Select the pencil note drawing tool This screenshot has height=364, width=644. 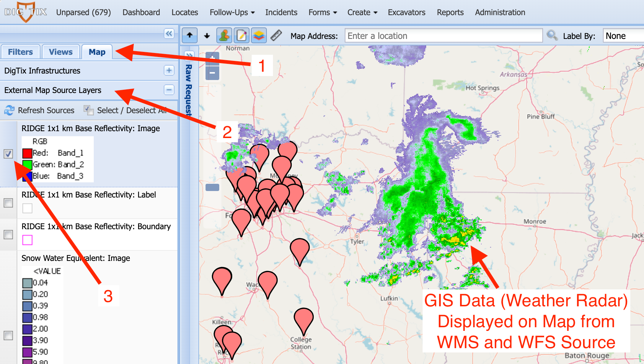tap(242, 35)
